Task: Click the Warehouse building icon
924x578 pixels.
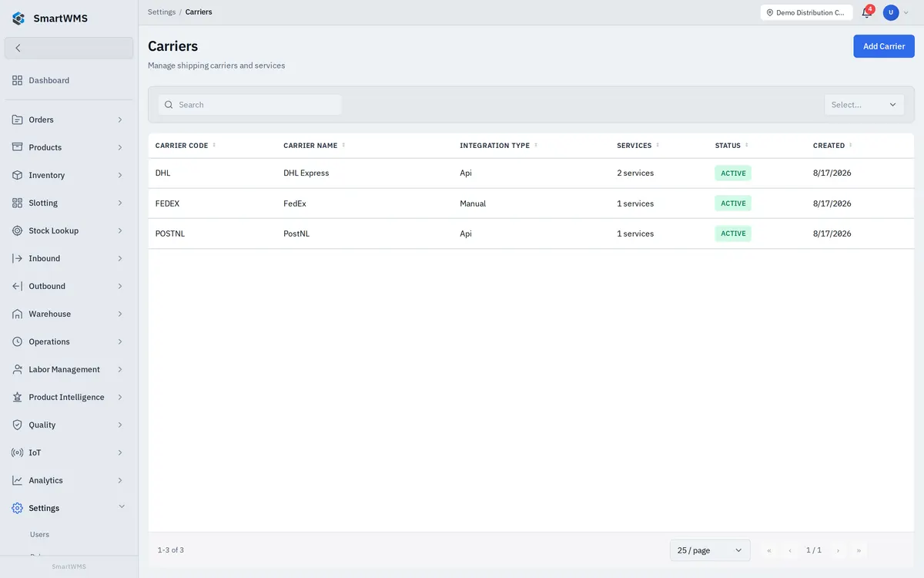Action: 17,314
